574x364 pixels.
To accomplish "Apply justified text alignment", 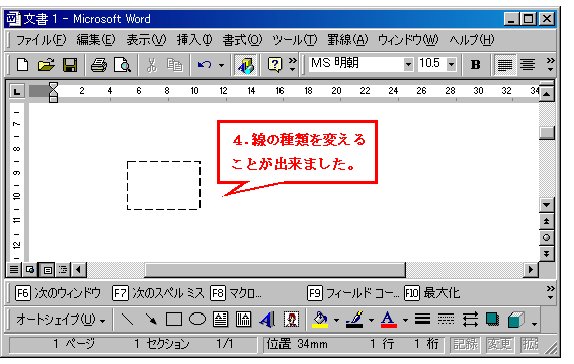I will coord(504,65).
